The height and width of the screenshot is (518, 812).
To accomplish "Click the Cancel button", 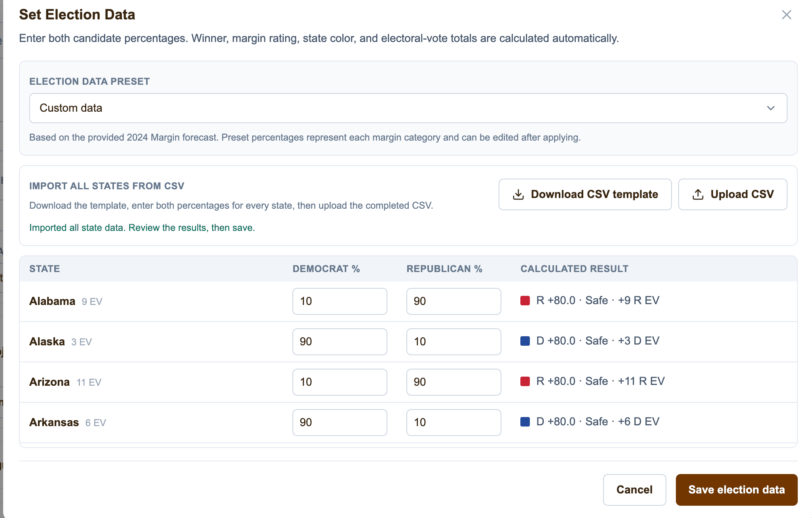I will pos(634,490).
